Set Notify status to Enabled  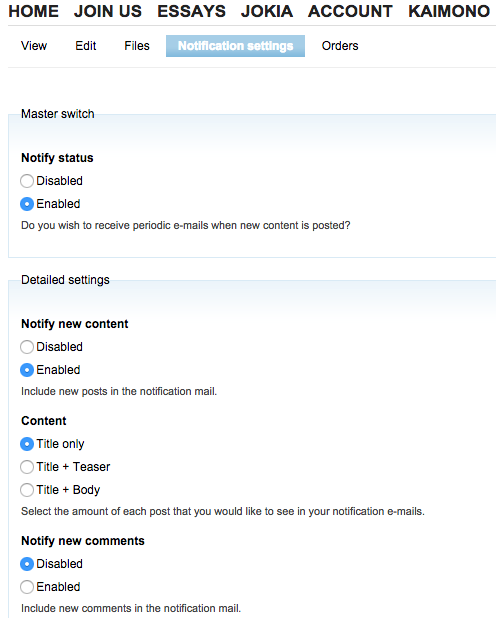coord(27,204)
